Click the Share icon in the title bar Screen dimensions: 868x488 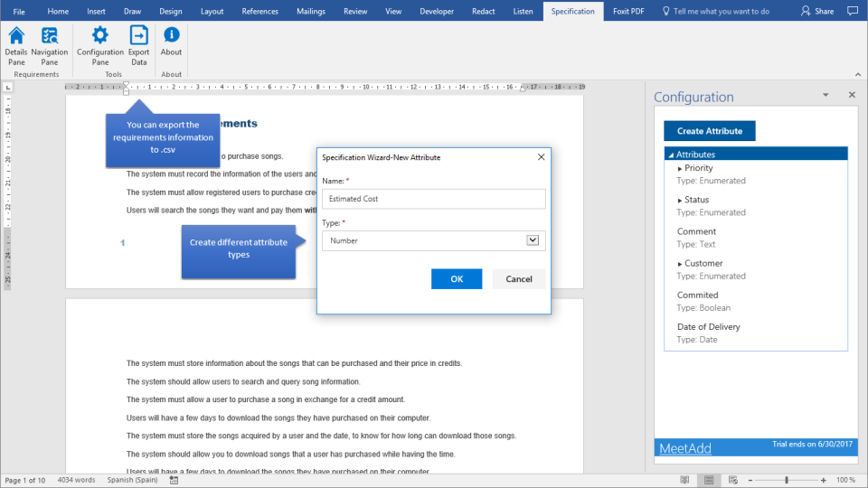pyautogui.click(x=817, y=11)
